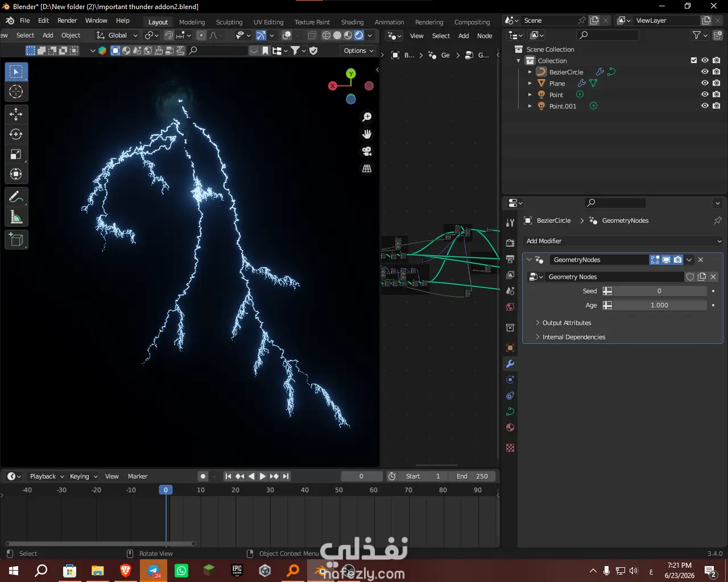Activate the Move tool
Image resolution: width=728 pixels, height=582 pixels.
[16, 114]
